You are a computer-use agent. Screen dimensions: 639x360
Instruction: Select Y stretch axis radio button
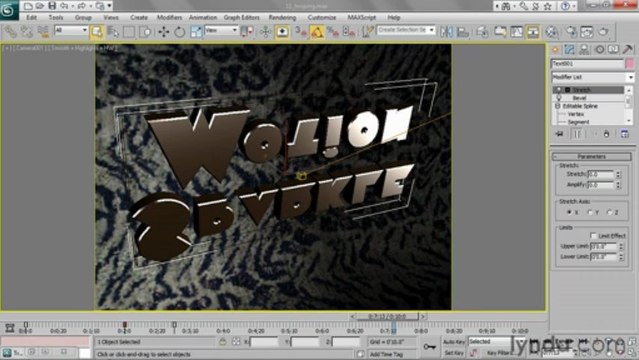click(x=589, y=212)
